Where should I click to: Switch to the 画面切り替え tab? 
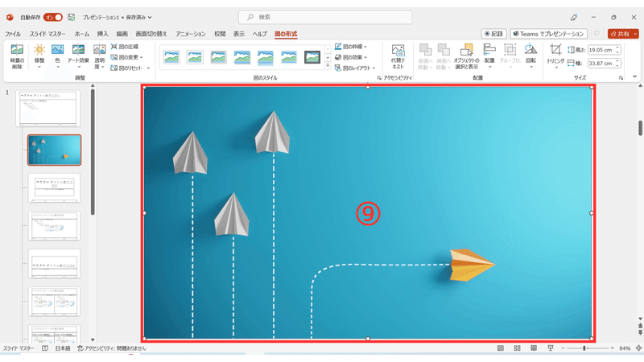click(x=151, y=34)
